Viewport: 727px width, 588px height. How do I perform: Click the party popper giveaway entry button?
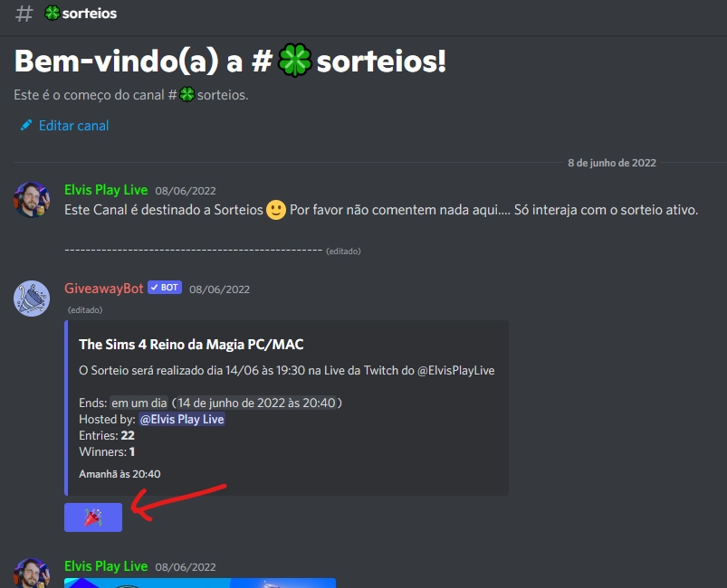coord(93,517)
